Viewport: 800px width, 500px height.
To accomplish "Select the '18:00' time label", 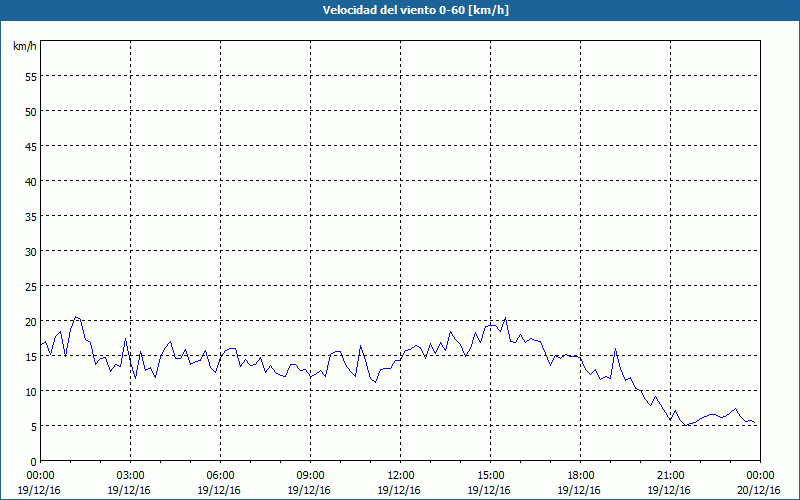I will (x=581, y=475).
